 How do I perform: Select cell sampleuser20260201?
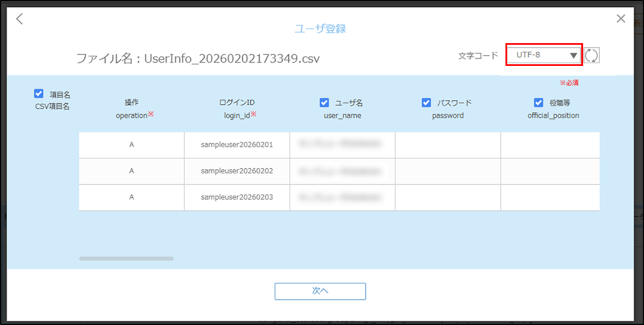tap(237, 145)
